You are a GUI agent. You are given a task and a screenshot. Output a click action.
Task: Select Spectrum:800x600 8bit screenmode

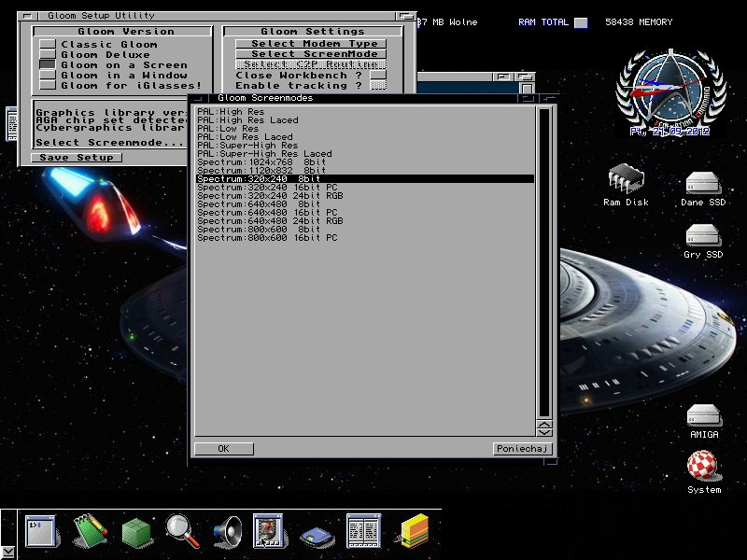[x=365, y=229]
